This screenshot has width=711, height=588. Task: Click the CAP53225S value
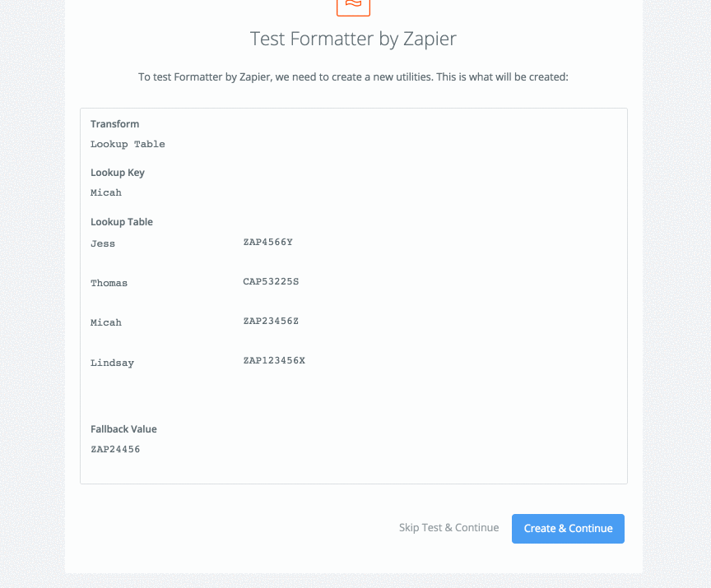(271, 281)
